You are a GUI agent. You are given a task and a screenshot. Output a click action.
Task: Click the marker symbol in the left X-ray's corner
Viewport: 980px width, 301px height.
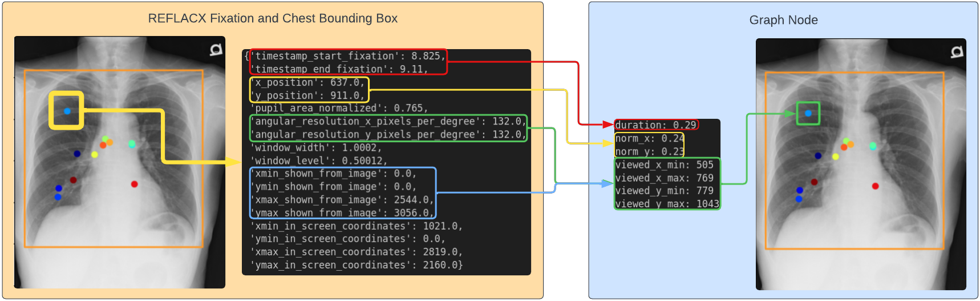(216, 50)
